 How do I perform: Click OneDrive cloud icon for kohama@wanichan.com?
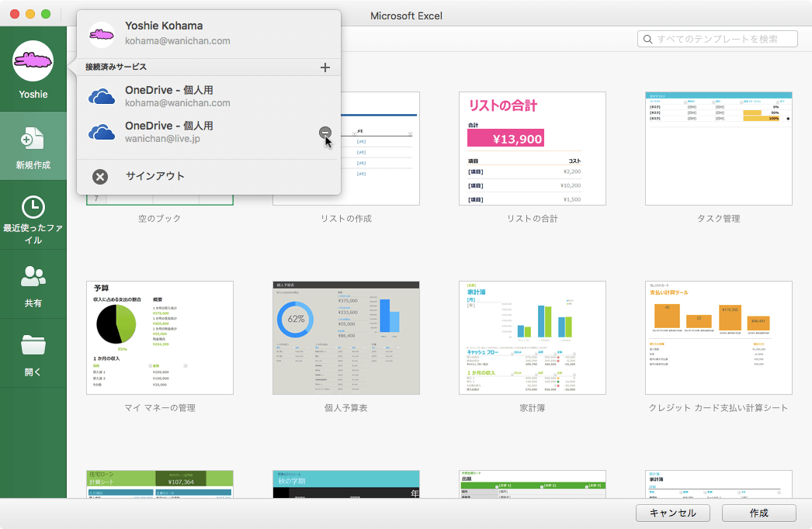tap(102, 96)
